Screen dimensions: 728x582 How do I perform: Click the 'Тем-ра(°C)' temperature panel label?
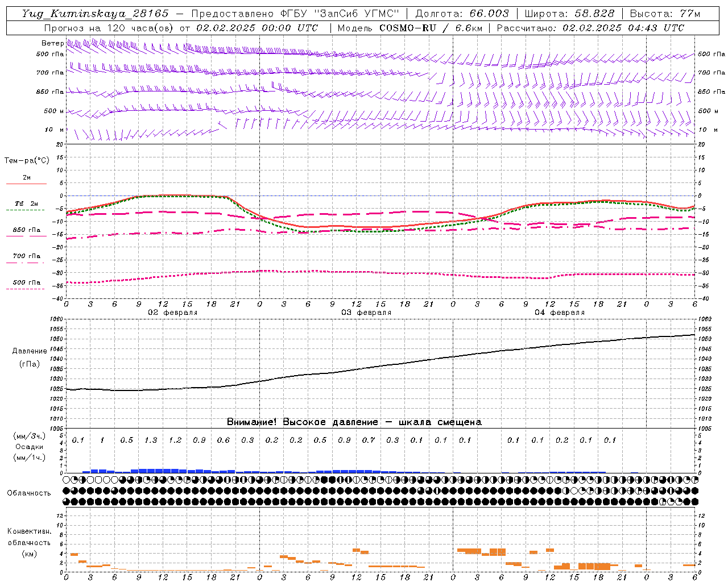27,161
